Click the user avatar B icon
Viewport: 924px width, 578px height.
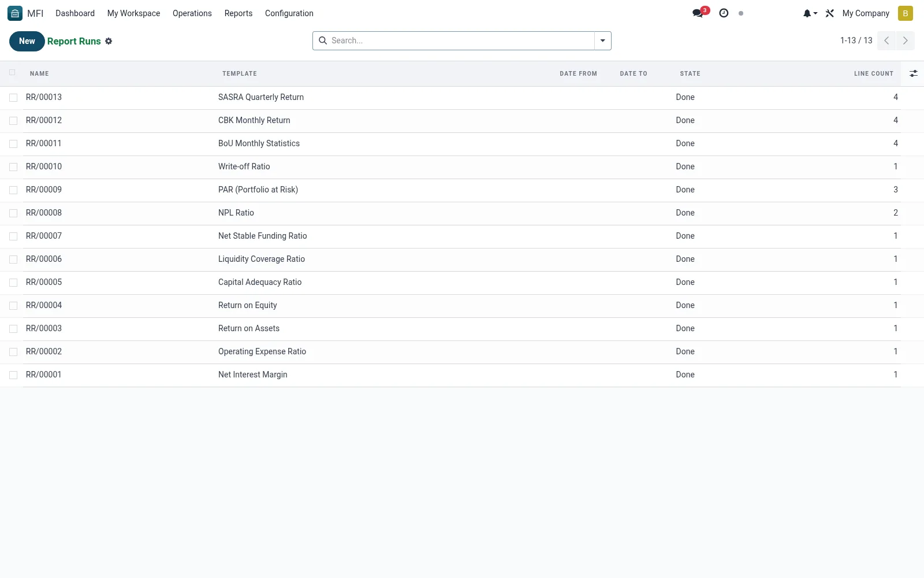pyautogui.click(x=905, y=13)
